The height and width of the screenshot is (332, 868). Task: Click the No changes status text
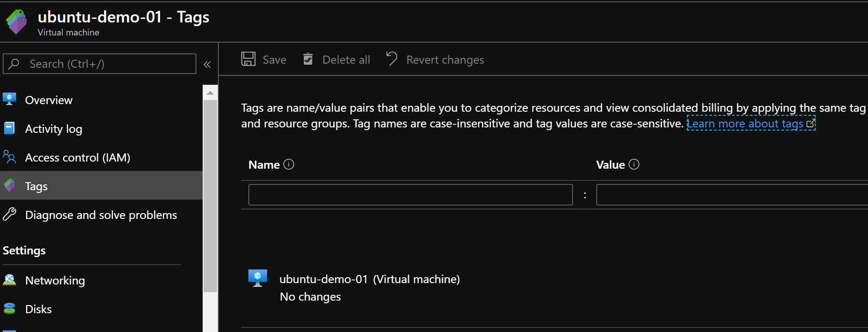[x=310, y=297]
